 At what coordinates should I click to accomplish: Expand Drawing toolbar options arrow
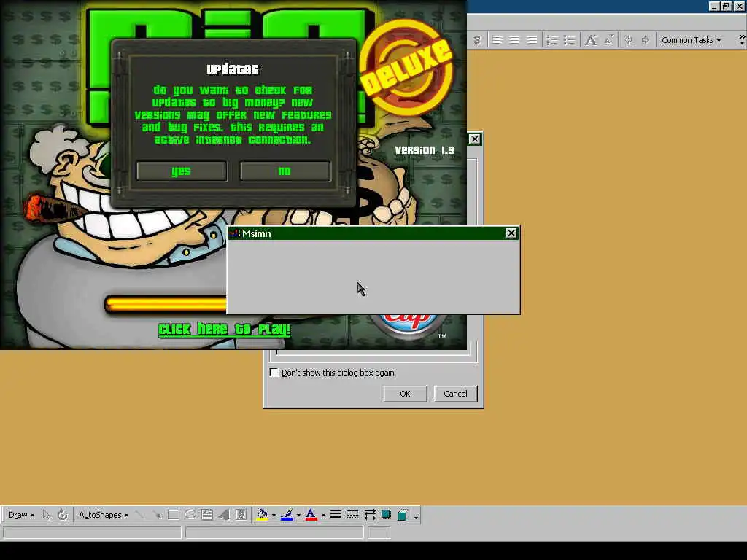[417, 516]
